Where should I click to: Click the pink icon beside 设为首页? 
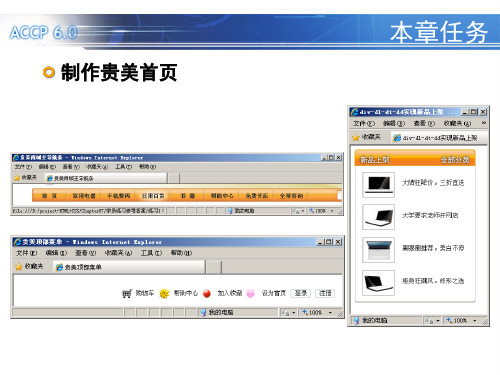click(250, 293)
